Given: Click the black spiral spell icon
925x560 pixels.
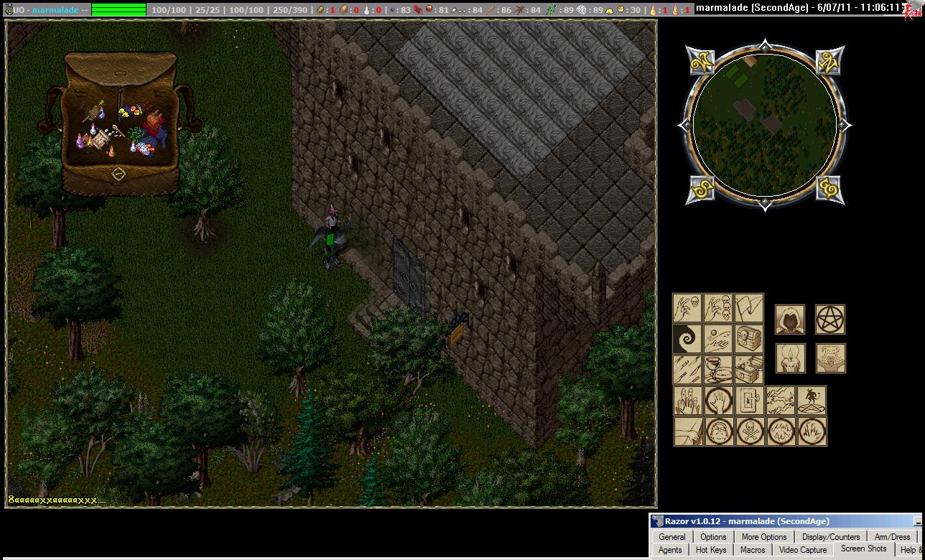Looking at the screenshot, I should [687, 339].
